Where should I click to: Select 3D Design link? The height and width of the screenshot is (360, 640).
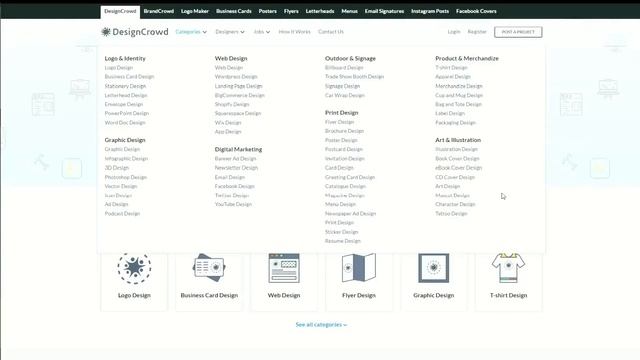click(117, 168)
